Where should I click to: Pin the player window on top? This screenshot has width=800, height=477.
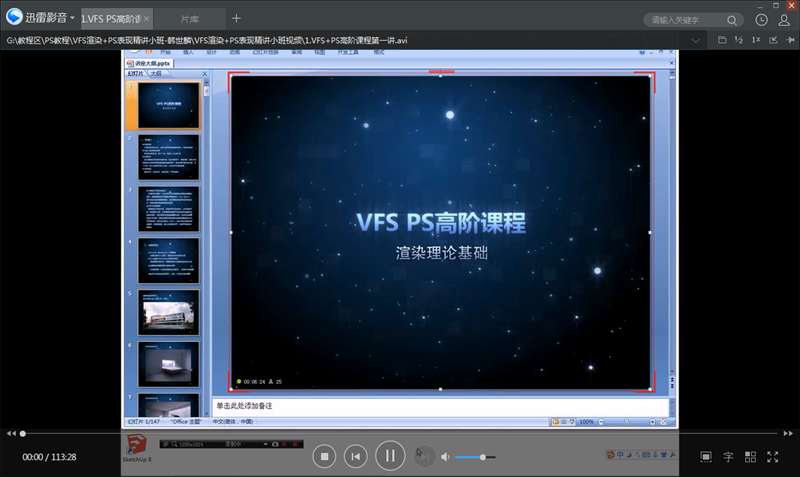(790, 40)
